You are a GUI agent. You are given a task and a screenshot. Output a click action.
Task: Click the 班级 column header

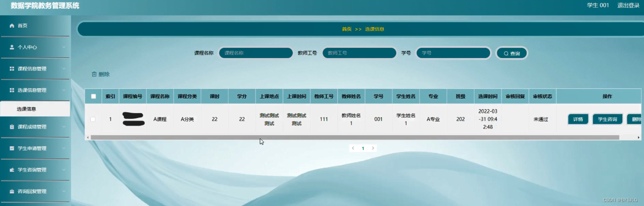(x=461, y=96)
